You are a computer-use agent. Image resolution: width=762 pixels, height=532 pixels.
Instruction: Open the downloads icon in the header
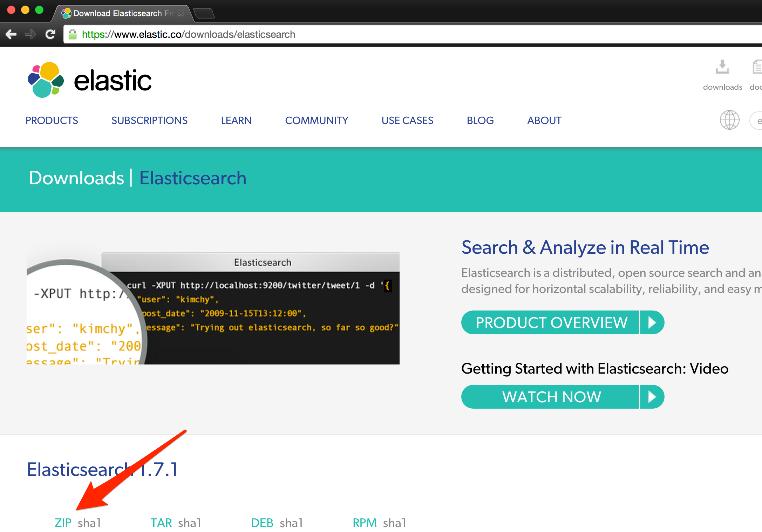[x=722, y=67]
